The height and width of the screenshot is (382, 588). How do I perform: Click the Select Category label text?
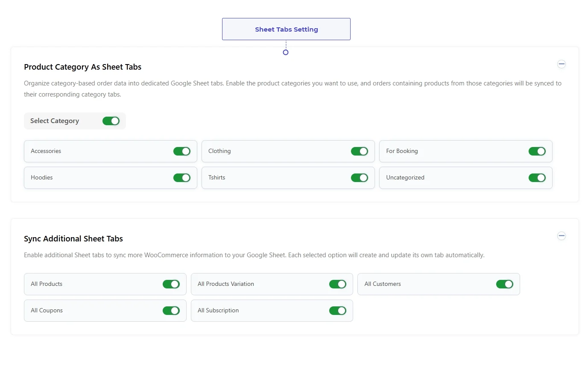point(55,121)
